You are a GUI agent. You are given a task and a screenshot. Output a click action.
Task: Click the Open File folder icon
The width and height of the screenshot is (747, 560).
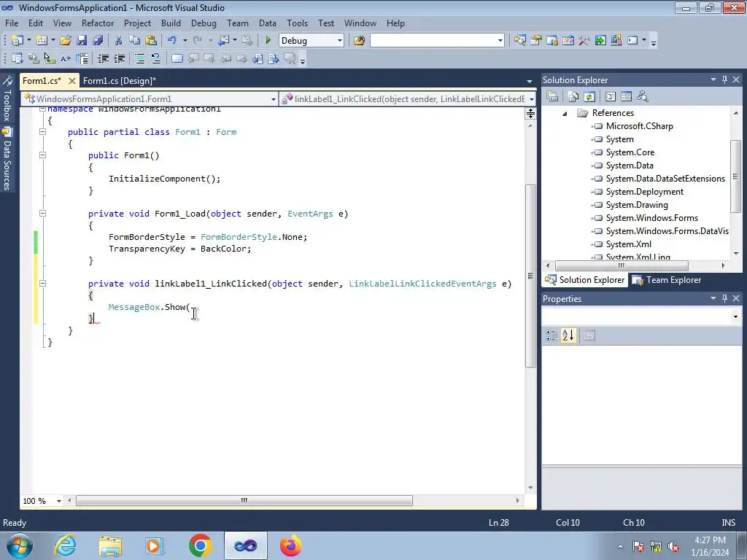click(x=65, y=41)
